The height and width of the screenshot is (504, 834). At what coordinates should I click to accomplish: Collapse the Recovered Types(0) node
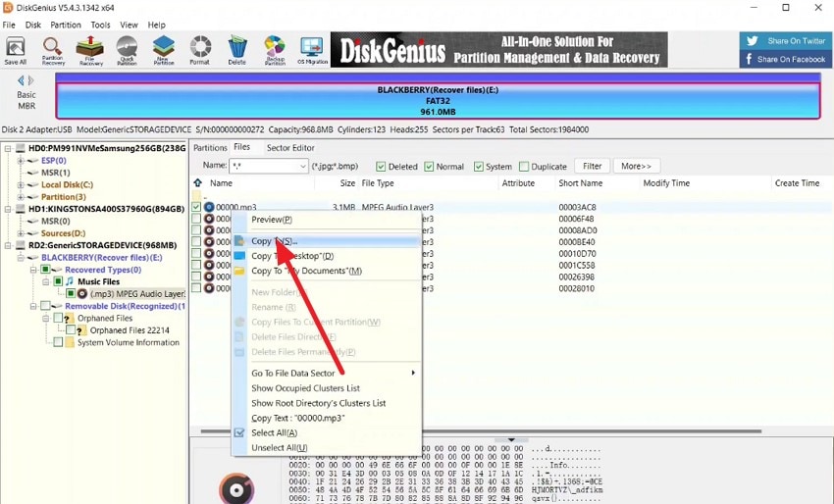33,270
